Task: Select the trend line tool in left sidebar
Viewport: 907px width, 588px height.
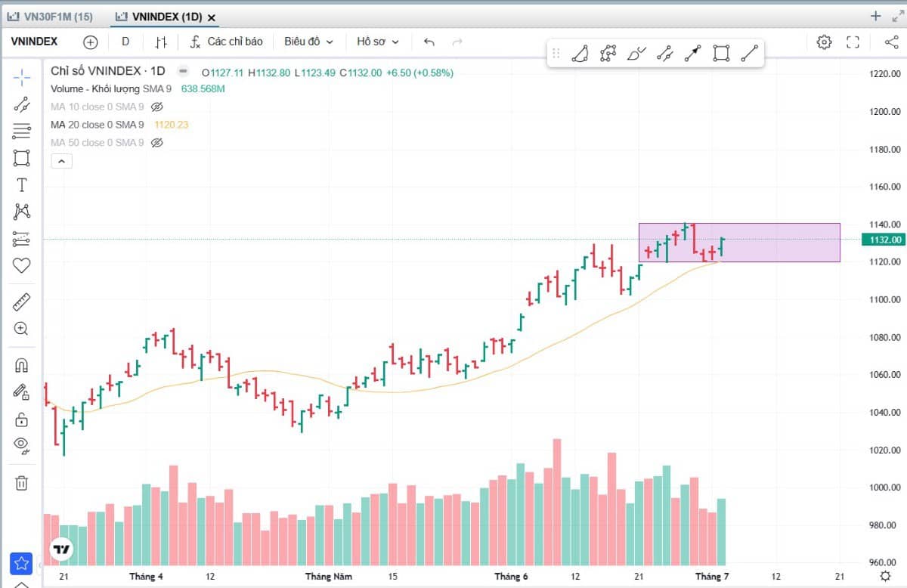Action: 21,104
